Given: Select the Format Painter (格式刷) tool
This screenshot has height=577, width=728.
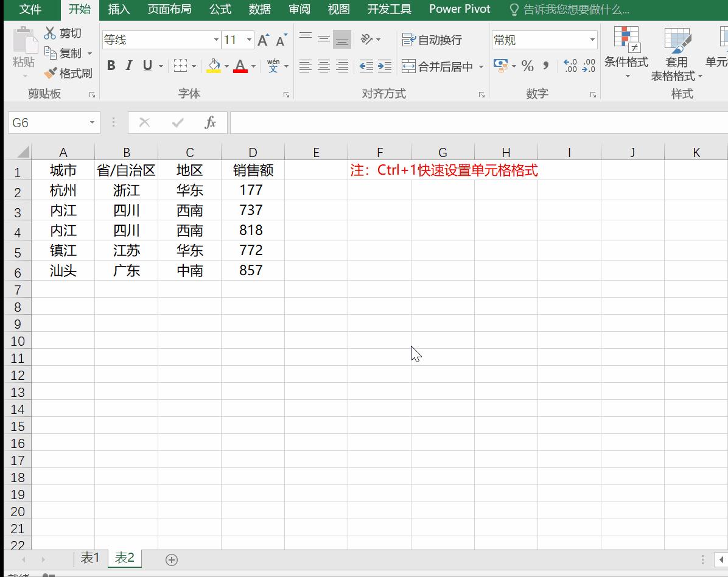Looking at the screenshot, I should point(67,73).
